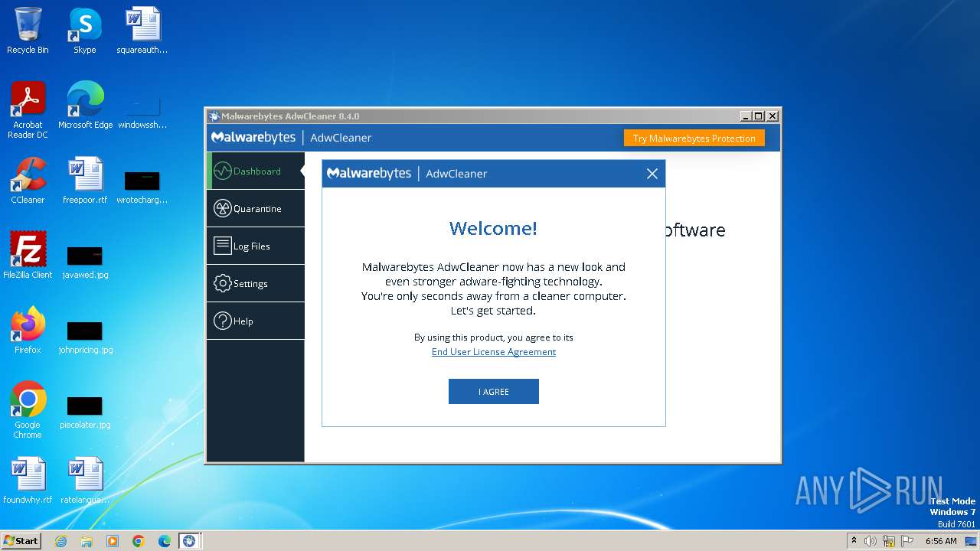Click the 6:56 AM taskbar clock
The image size is (980, 551).
coord(941,541)
